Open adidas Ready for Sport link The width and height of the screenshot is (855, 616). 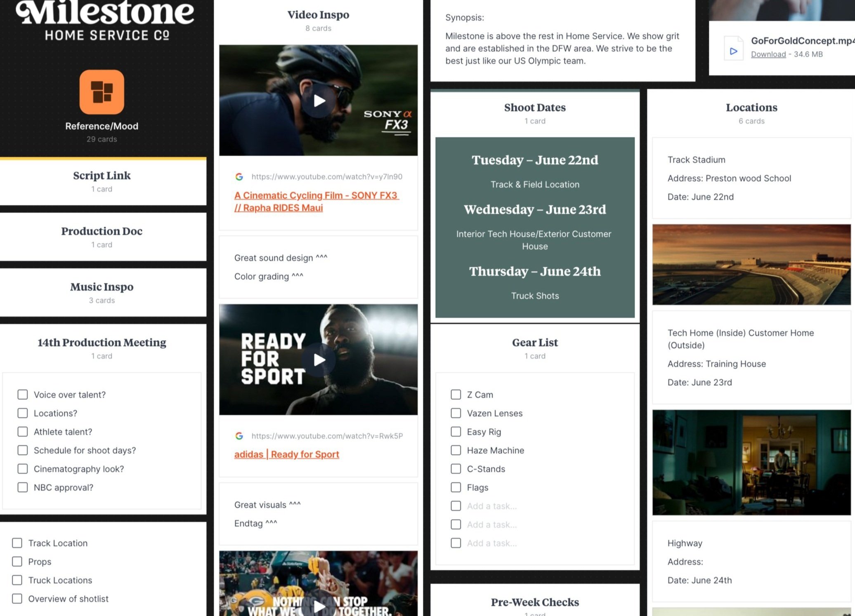click(x=286, y=454)
